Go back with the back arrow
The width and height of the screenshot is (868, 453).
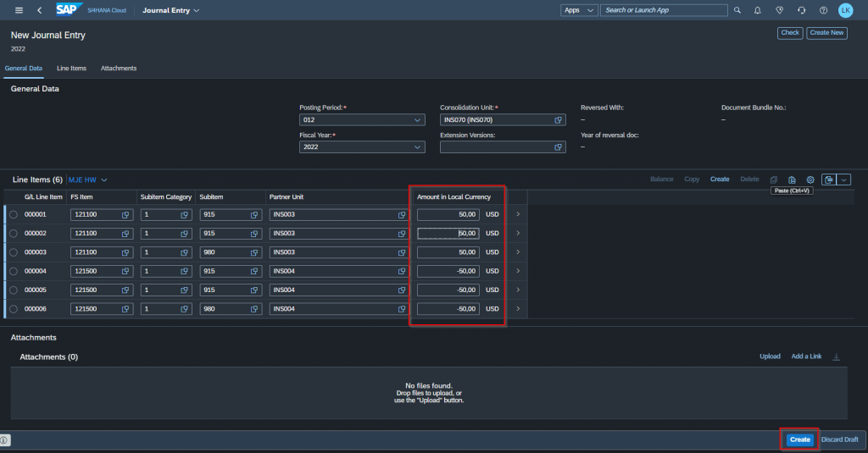pyautogui.click(x=39, y=10)
